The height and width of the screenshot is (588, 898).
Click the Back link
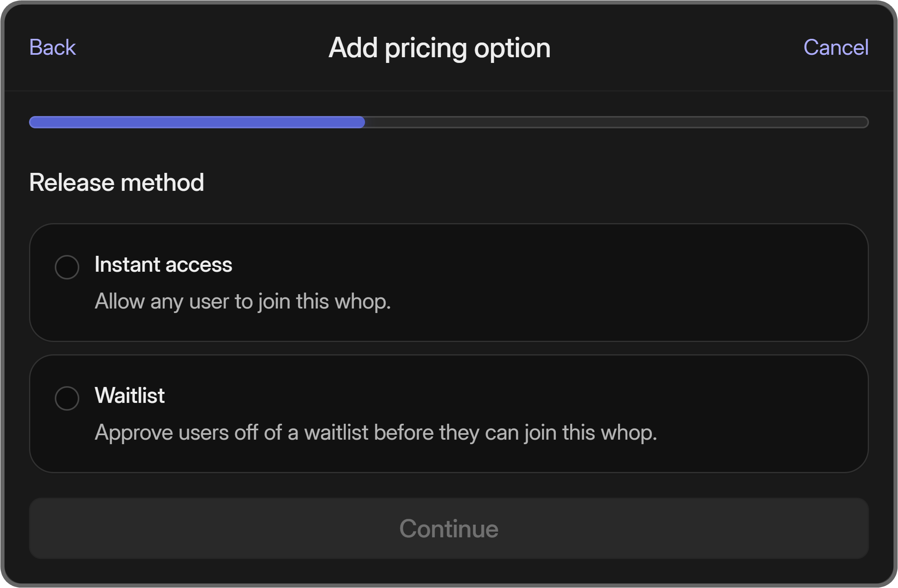coord(52,47)
